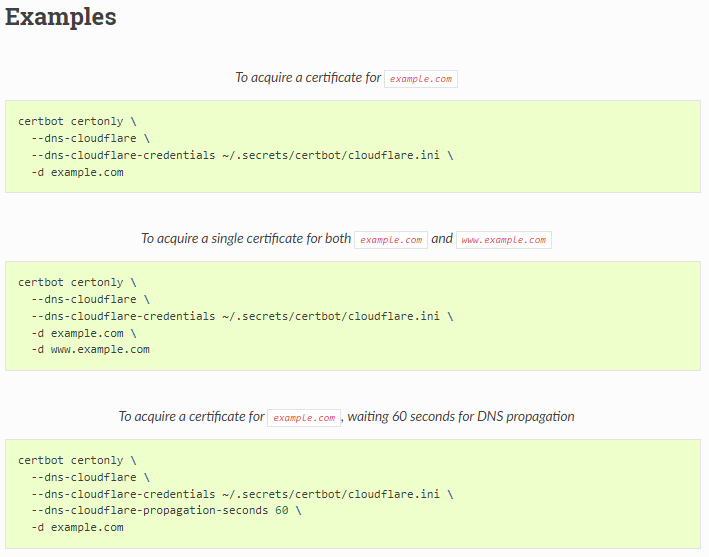Image resolution: width=709 pixels, height=557 pixels.
Task: Click the example.com code tag in first caption
Action: click(x=421, y=79)
